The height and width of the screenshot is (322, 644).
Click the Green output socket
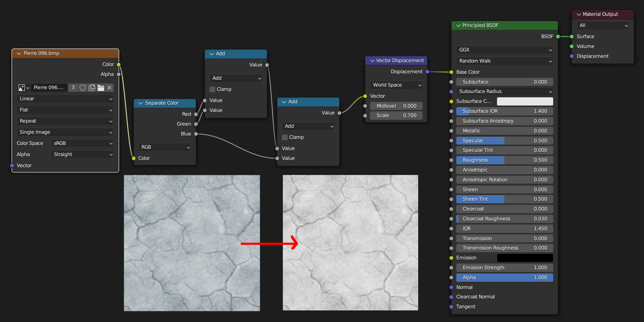coord(196,124)
